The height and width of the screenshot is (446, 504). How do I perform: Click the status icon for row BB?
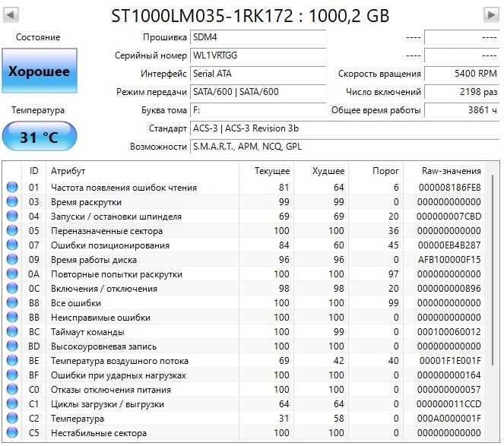tap(12, 318)
